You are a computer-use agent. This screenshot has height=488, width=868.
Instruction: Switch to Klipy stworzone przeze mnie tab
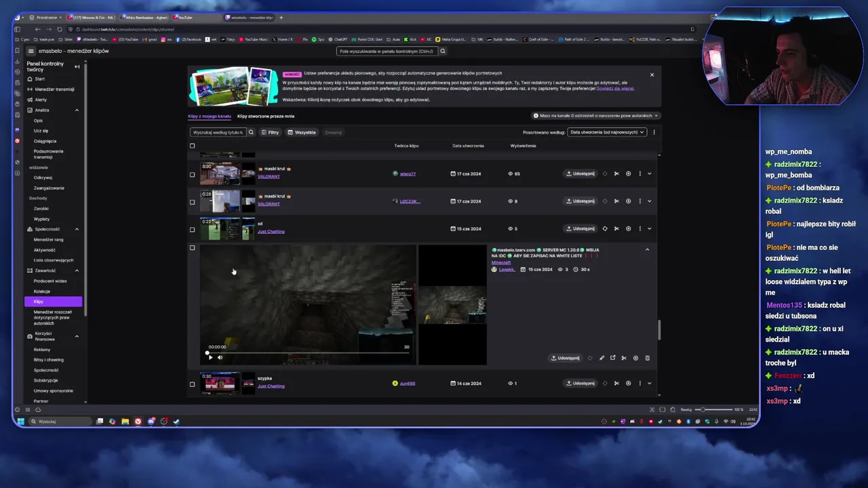[x=266, y=116]
